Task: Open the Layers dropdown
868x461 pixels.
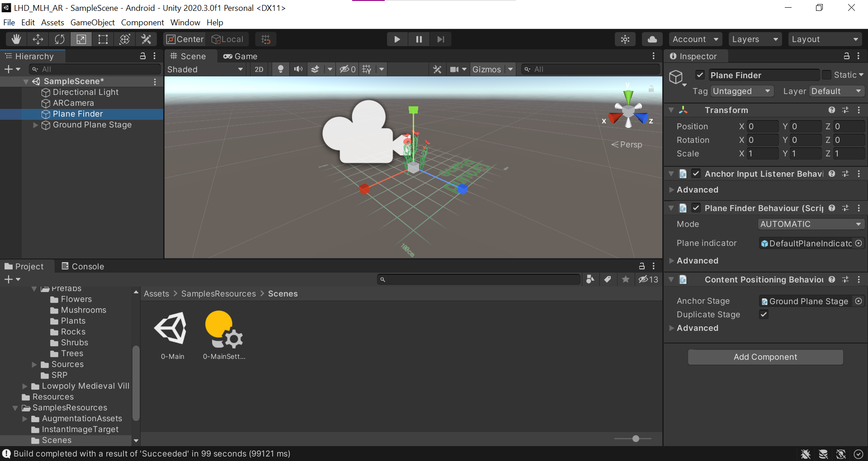Action: coord(755,39)
